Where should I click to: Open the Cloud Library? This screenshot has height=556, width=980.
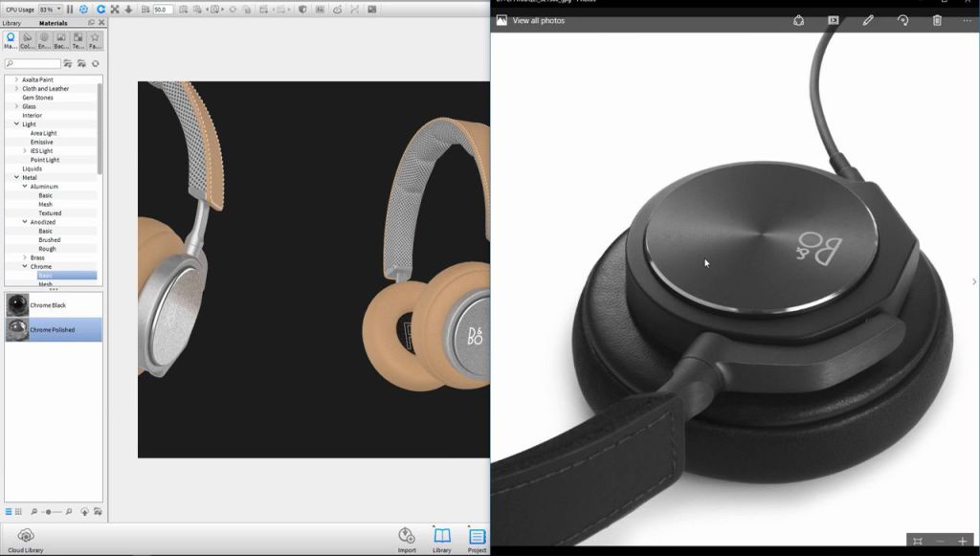[26, 538]
